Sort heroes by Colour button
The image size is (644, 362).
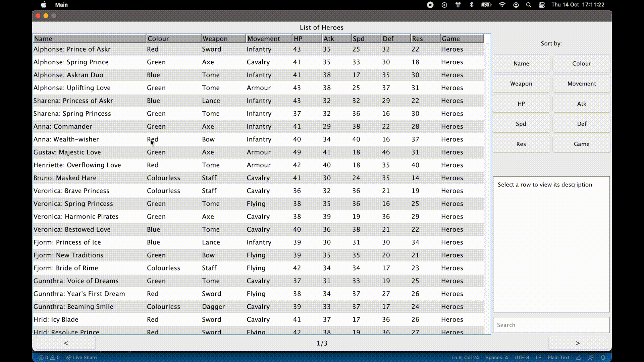582,64
